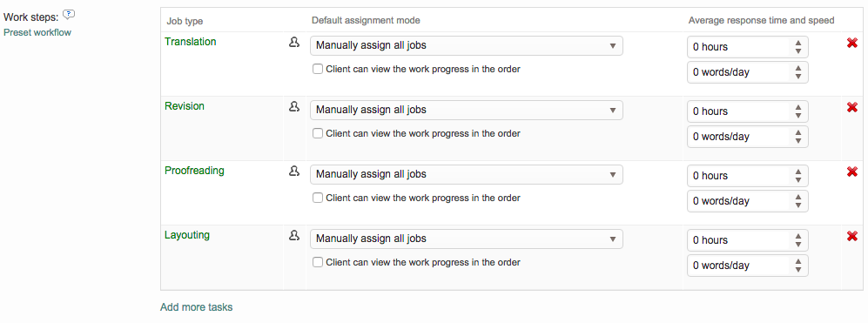868x323 pixels.
Task: Check client progress box for Layouting
Action: click(317, 262)
